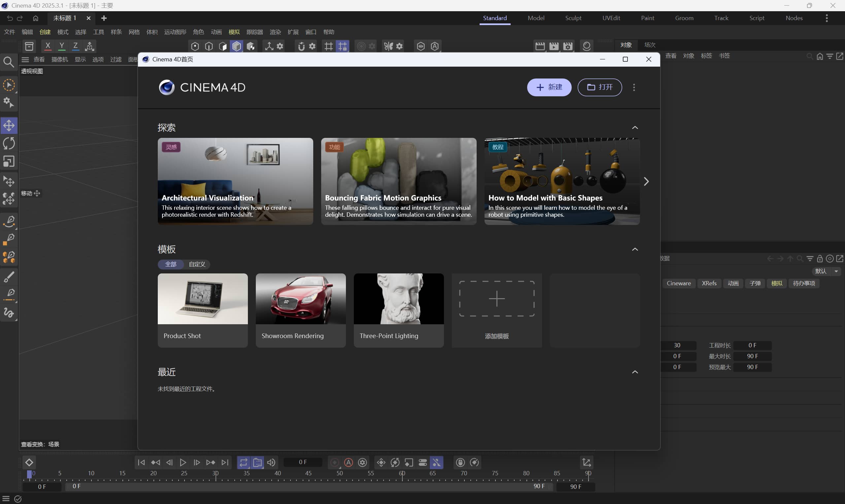Click the X axis lock icon
Viewport: 845px width, 504px height.
click(x=48, y=46)
